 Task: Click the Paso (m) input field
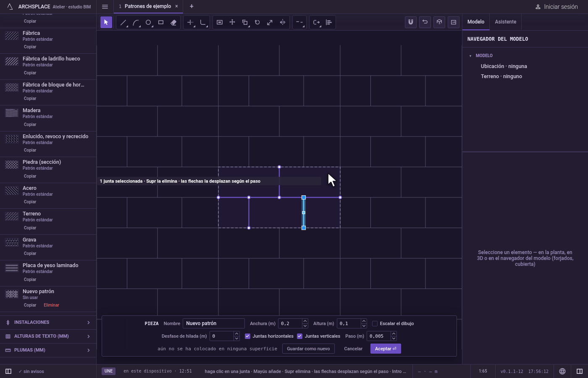tap(379, 336)
